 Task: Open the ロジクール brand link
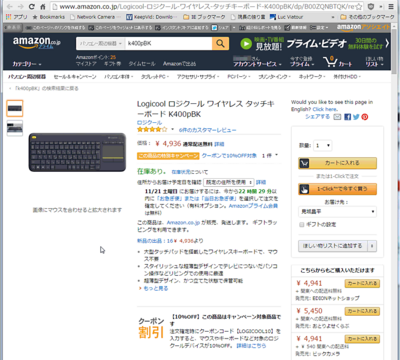point(149,123)
